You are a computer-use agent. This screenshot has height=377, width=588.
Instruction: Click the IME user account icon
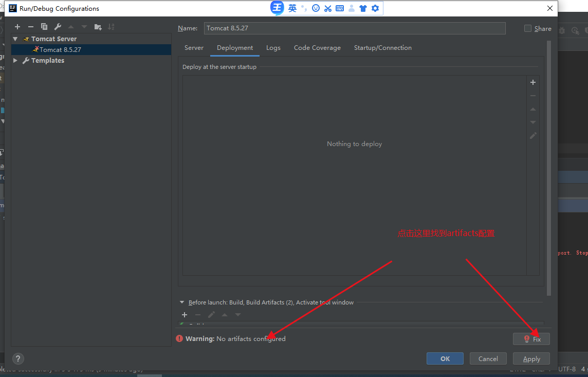352,8
